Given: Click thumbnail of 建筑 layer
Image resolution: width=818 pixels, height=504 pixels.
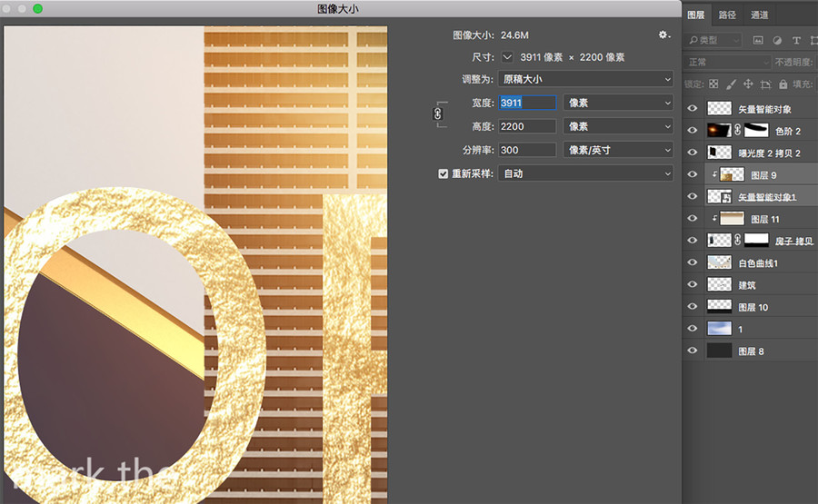Looking at the screenshot, I should [720, 284].
